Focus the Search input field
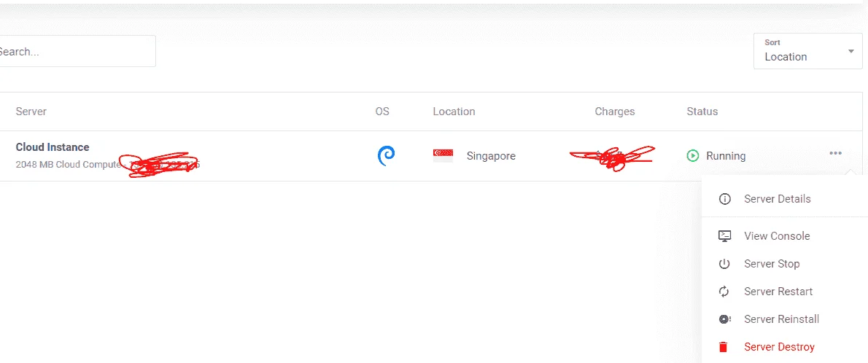This screenshot has width=868, height=363. point(77,52)
